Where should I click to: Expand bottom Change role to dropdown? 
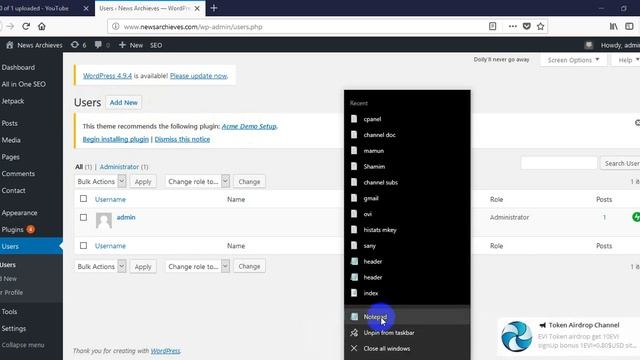click(198, 266)
